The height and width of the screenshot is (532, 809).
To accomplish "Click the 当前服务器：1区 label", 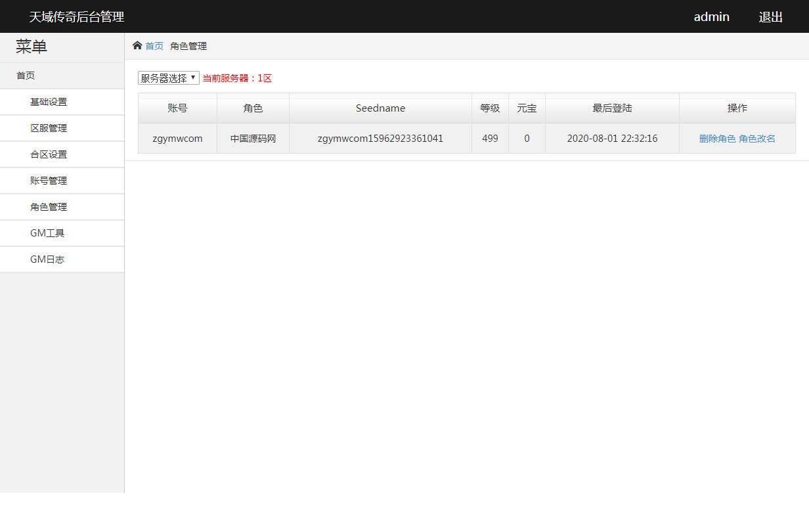I will pyautogui.click(x=236, y=78).
